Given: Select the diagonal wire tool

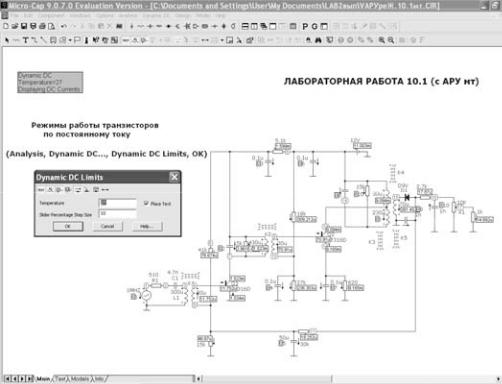Looking at the screenshot, I should [x=44, y=40].
